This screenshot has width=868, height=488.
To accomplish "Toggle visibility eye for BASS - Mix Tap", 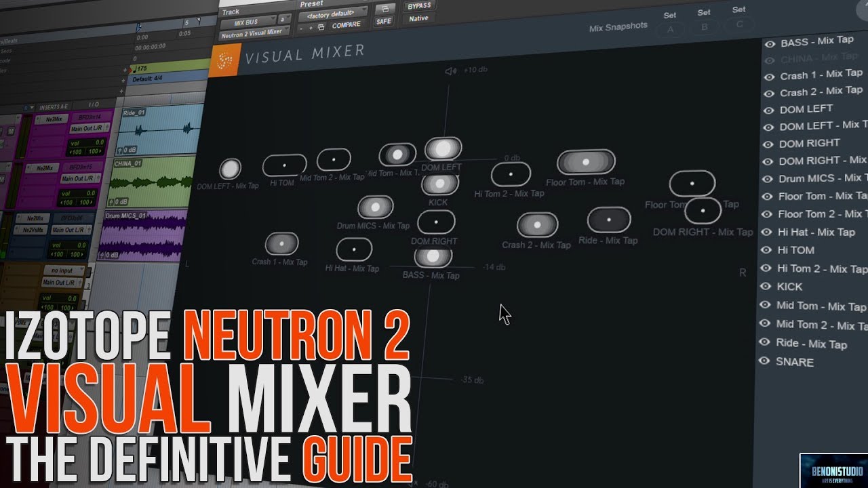I will click(x=770, y=43).
